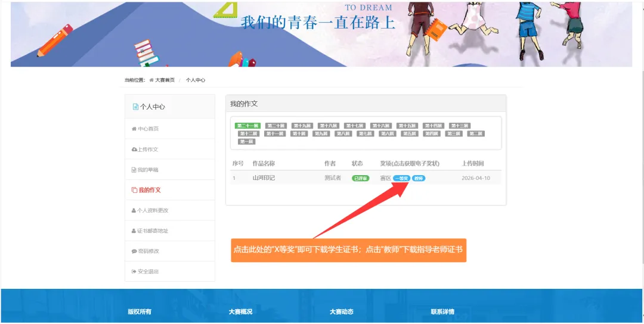The height and width of the screenshot is (324, 644).
Task: Select the 第六届 session tag
Action: point(388,133)
